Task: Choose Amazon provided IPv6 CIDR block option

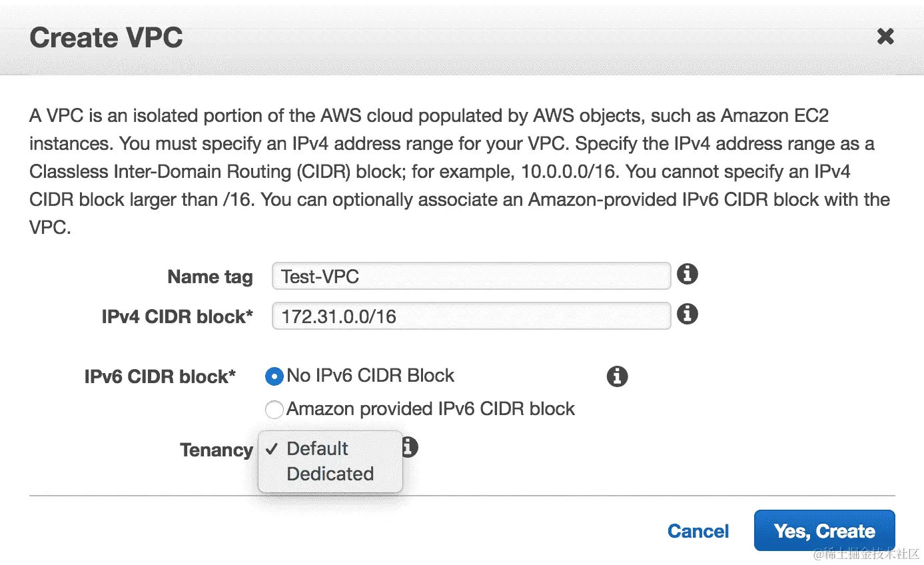Action: click(x=274, y=409)
